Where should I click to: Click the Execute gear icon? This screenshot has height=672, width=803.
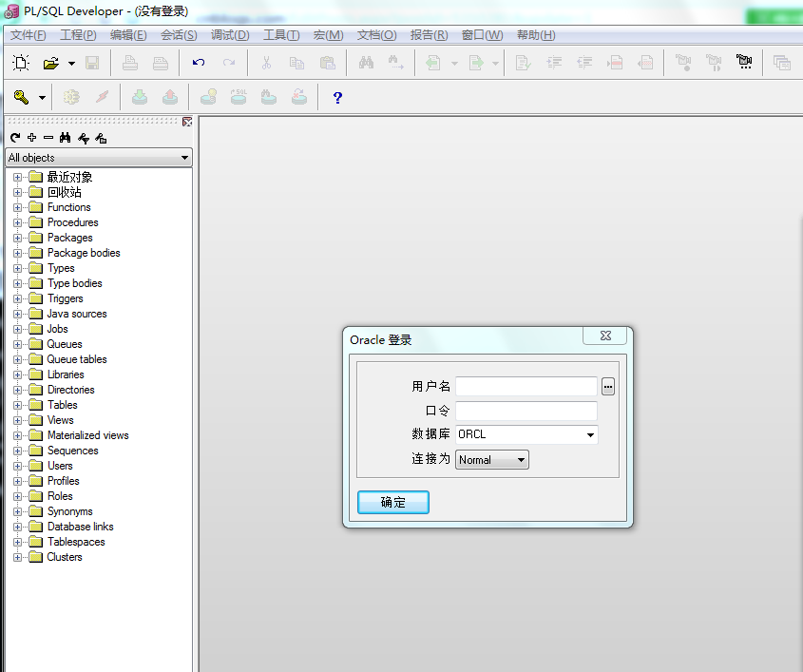click(x=71, y=97)
